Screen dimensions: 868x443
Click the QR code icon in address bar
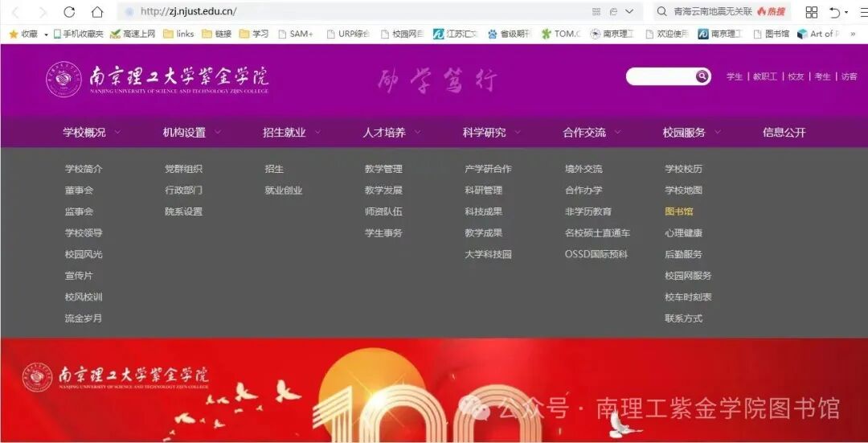[596, 11]
